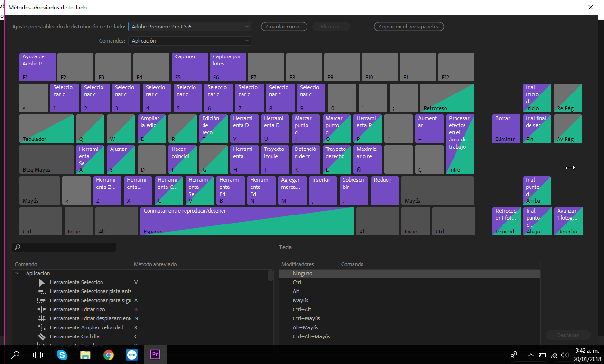Click the F1 key Ayuda de Adobe
Screen dimensions: 604x364
[37, 67]
